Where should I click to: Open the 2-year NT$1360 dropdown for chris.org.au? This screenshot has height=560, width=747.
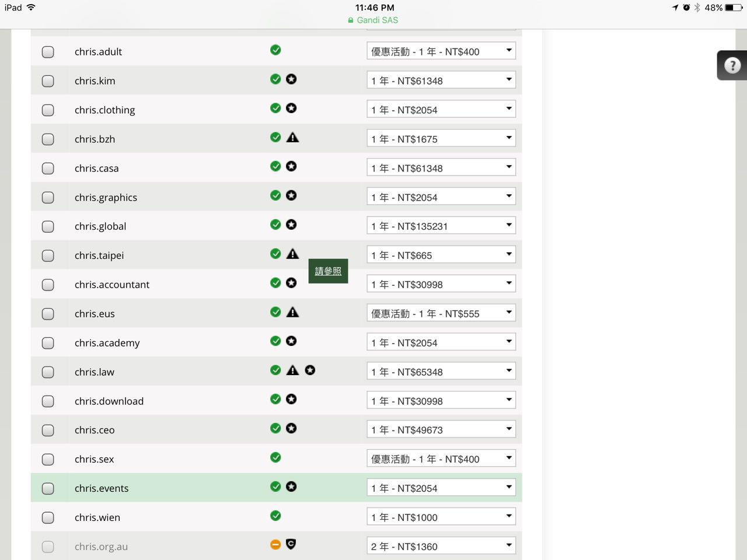(x=441, y=546)
